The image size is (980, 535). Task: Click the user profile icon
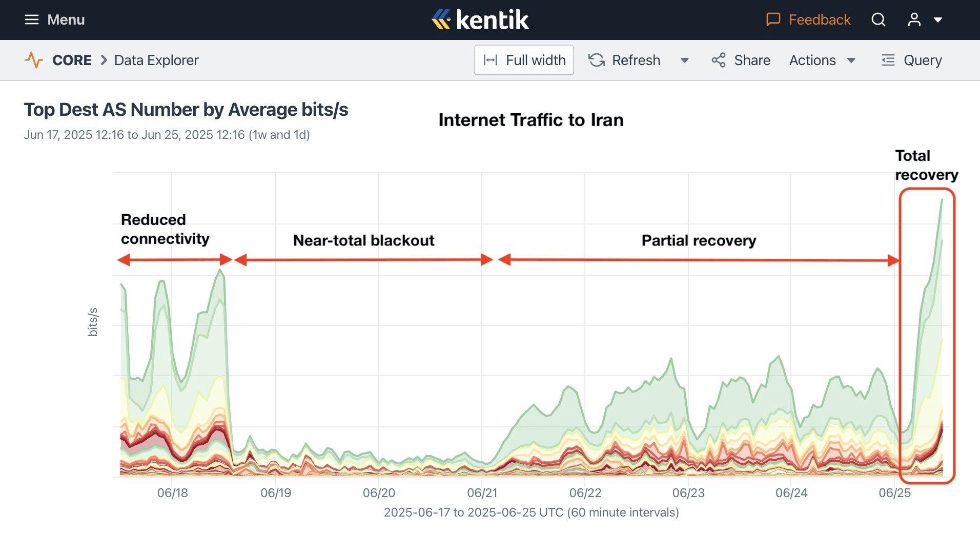(x=914, y=20)
